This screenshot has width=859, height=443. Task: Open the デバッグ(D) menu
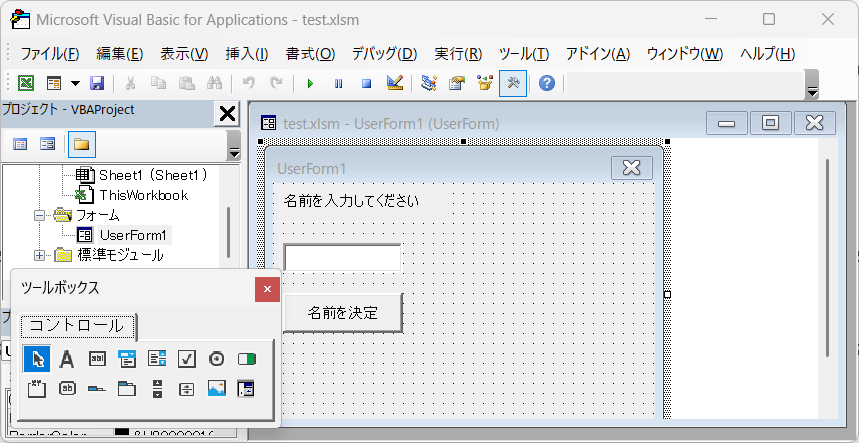pyautogui.click(x=385, y=54)
